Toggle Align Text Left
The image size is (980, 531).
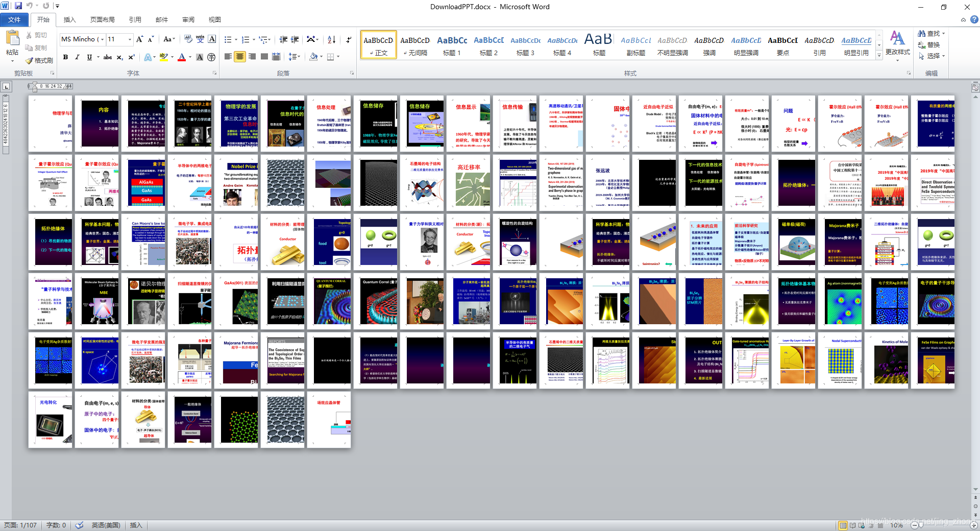[228, 57]
